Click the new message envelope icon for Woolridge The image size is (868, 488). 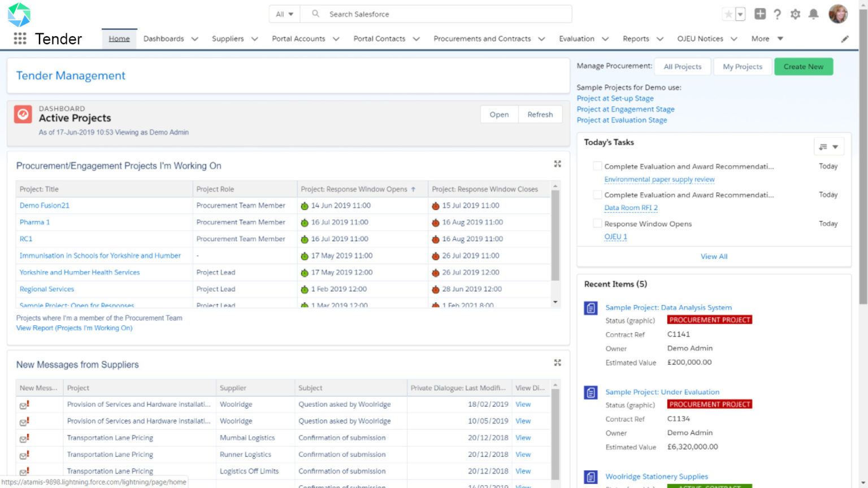(x=25, y=404)
